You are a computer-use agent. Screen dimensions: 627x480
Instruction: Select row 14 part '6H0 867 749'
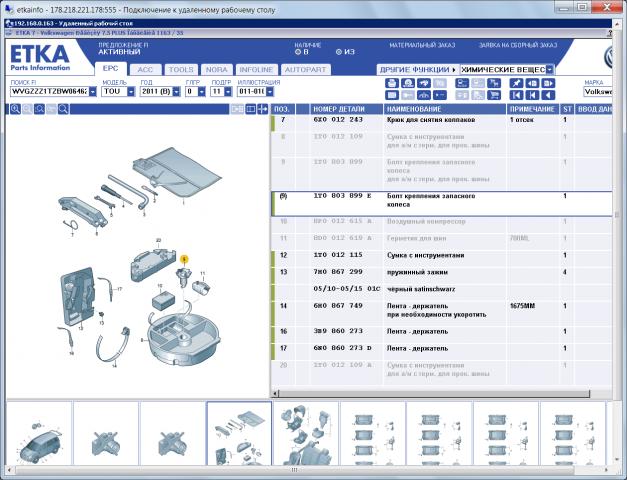coord(338,306)
